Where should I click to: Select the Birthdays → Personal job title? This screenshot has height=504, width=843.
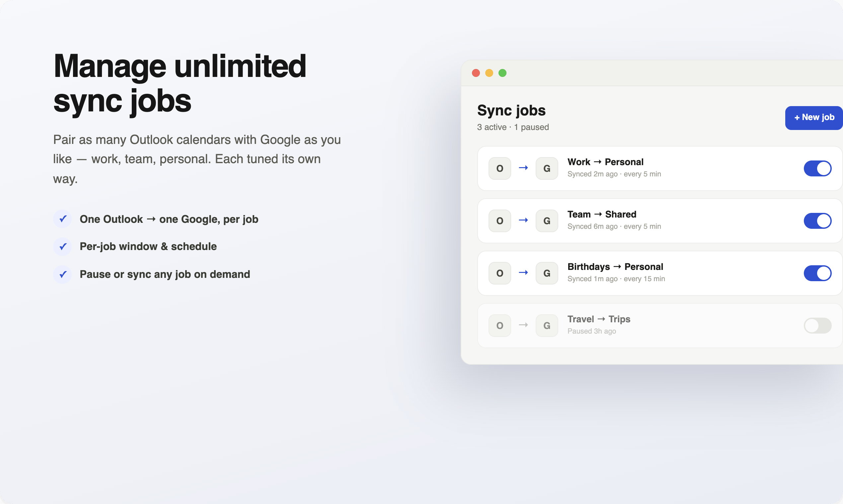pos(615,267)
